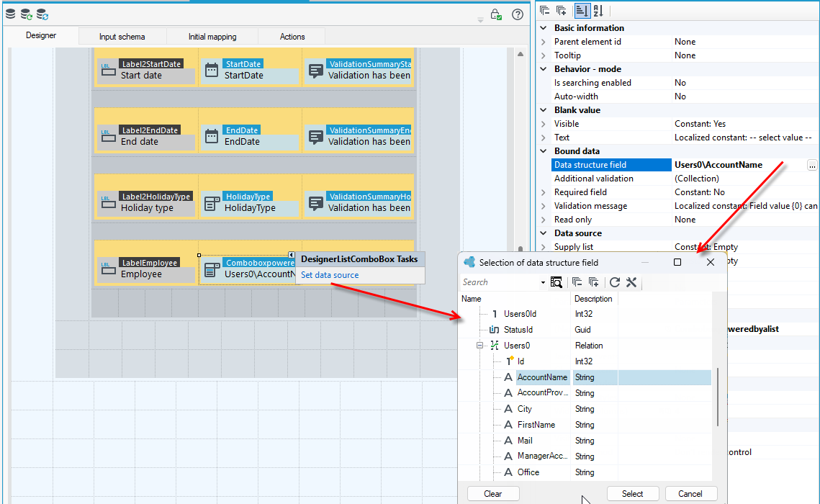Screen dimensions: 820x504
Task: Collapse all nodes in the field selection dialog
Action: [577, 282]
